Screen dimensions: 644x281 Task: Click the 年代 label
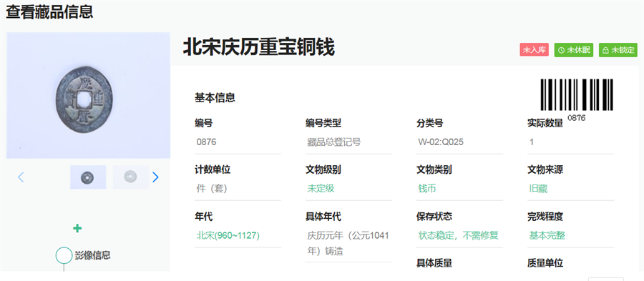[x=204, y=216]
